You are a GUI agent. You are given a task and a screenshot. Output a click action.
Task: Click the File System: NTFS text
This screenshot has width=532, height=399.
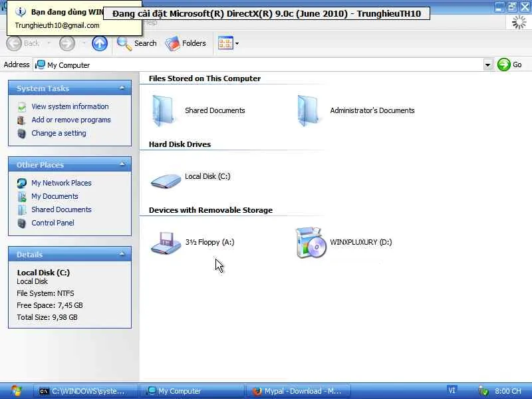(45, 293)
